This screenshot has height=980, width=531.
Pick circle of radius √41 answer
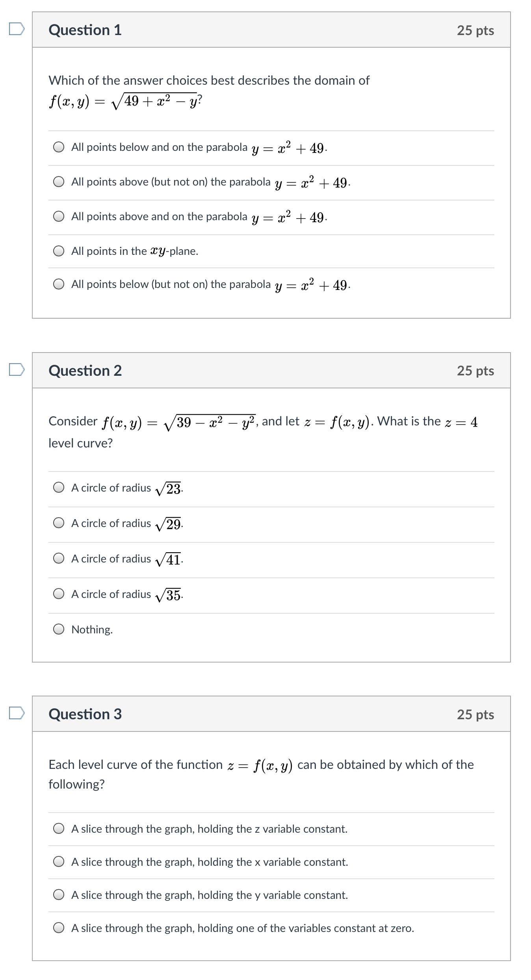pyautogui.click(x=59, y=559)
